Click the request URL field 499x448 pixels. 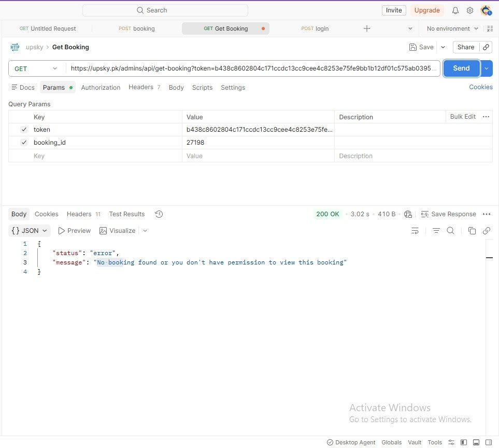tap(253, 68)
